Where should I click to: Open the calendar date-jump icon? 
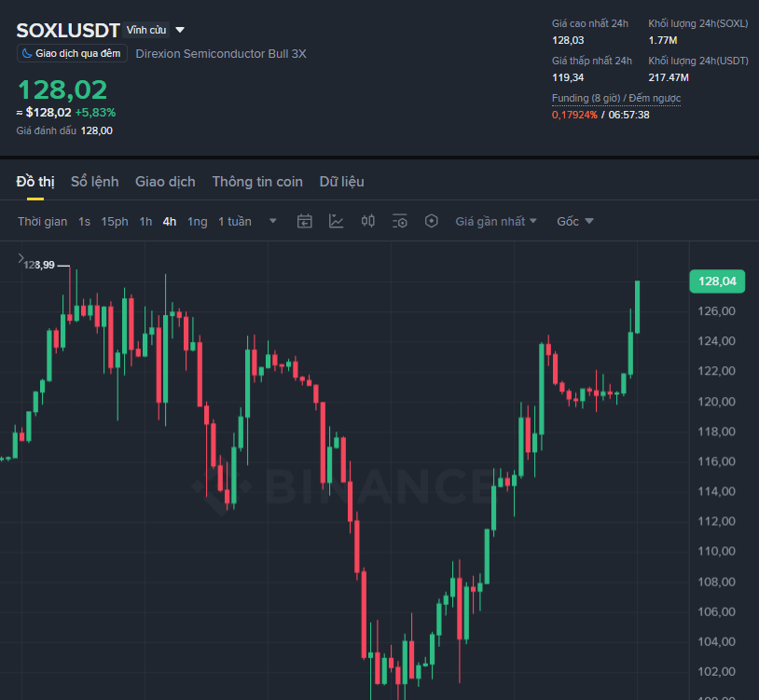(305, 221)
